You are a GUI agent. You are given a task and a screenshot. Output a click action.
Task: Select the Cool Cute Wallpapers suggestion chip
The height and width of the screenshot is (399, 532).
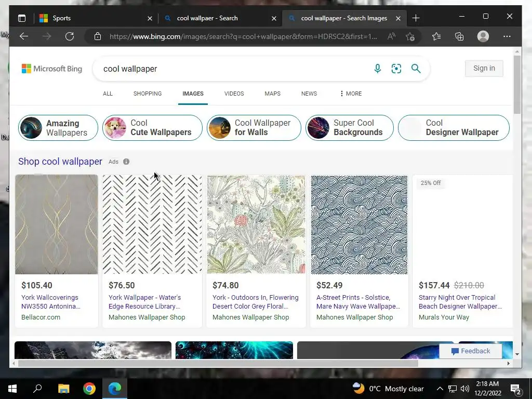[x=152, y=128]
